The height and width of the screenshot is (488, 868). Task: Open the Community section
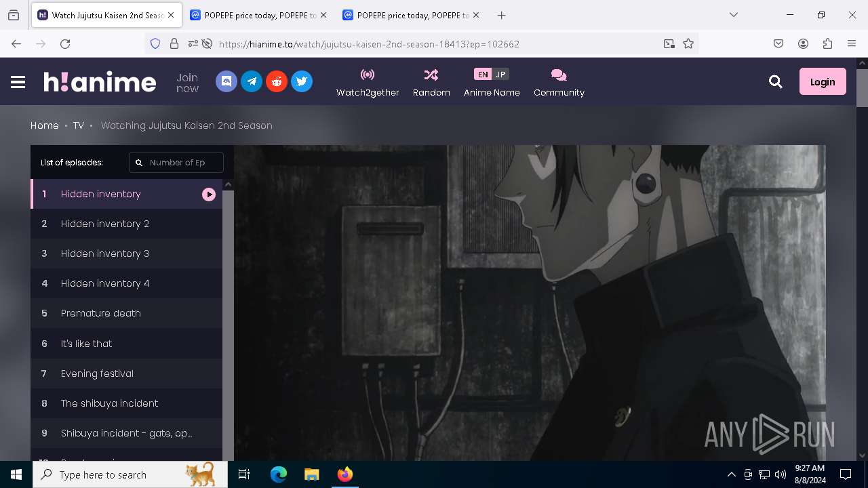pos(559,83)
